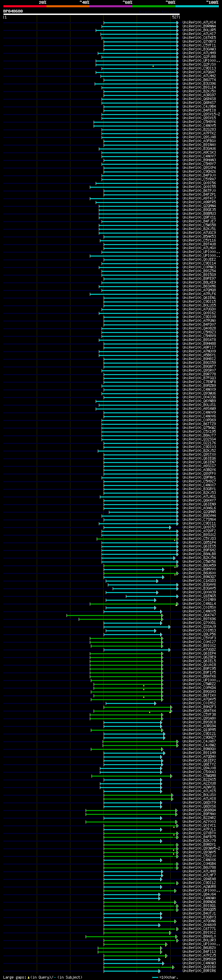The height and width of the screenshot is (980, 222).
Task: Open hit UniRef100_A7LHI4
Action: tap(199, 23)
